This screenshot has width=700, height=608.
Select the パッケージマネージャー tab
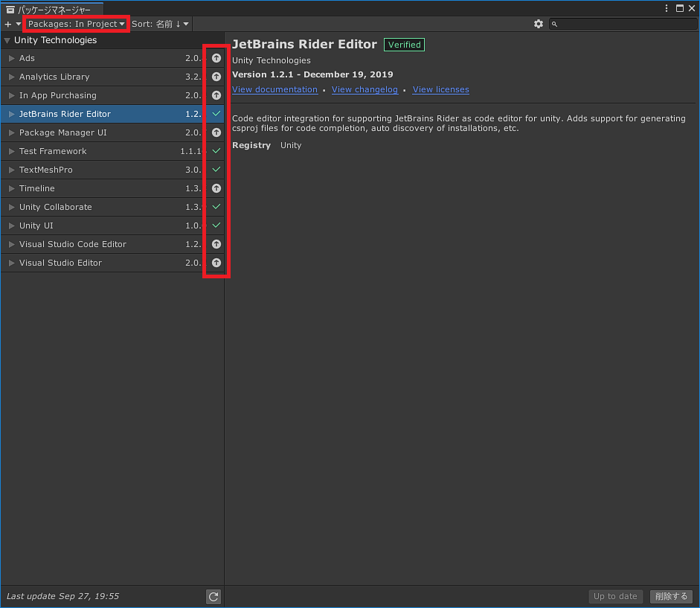click(x=53, y=10)
